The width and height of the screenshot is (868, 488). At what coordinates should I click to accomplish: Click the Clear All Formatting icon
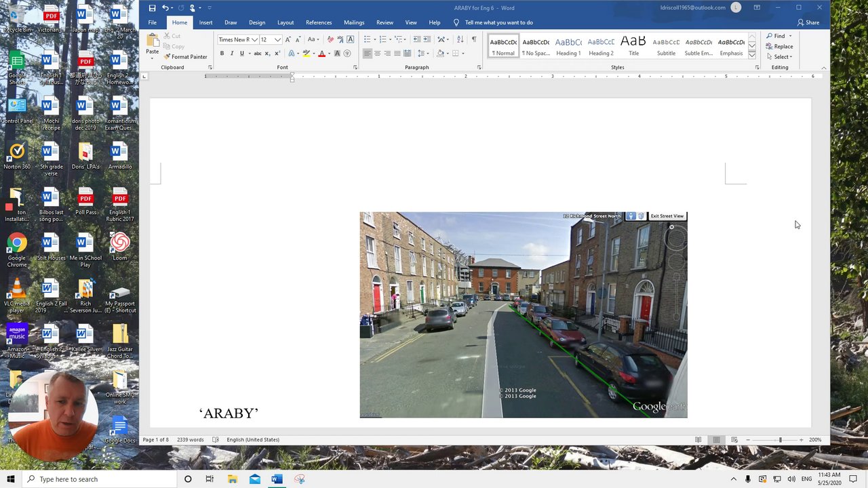[330, 39]
